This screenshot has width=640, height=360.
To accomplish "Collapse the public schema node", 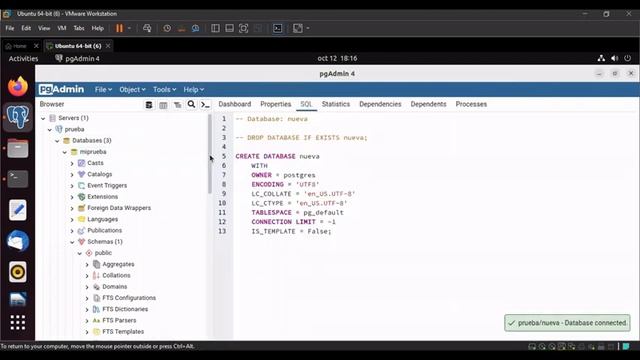I will (x=80, y=253).
